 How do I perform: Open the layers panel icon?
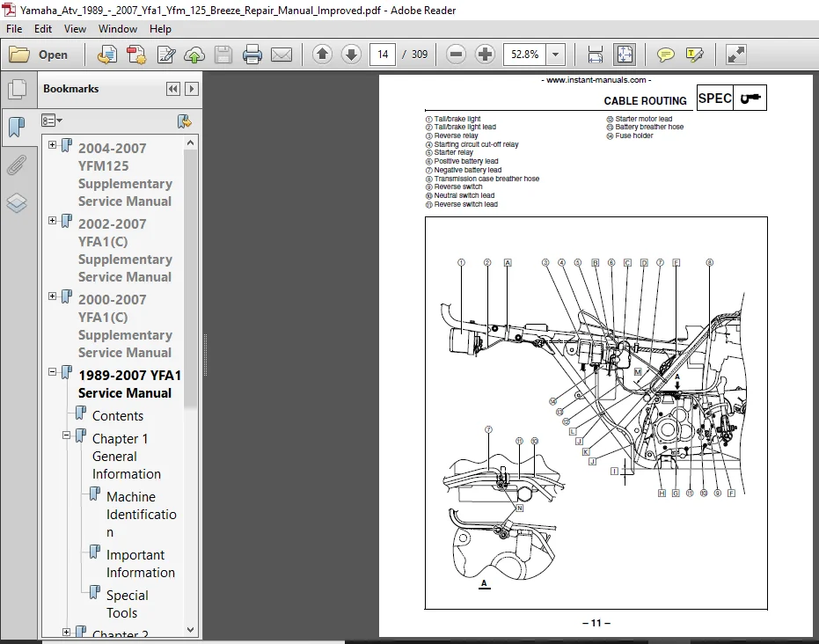tap(17, 203)
